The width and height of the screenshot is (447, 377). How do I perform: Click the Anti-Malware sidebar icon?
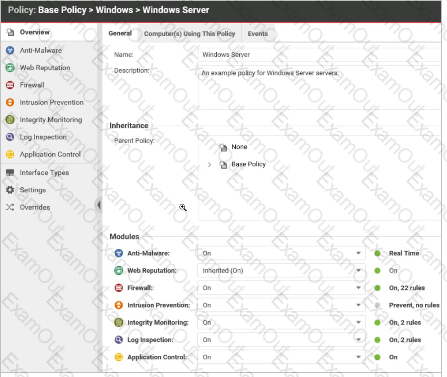[10, 50]
